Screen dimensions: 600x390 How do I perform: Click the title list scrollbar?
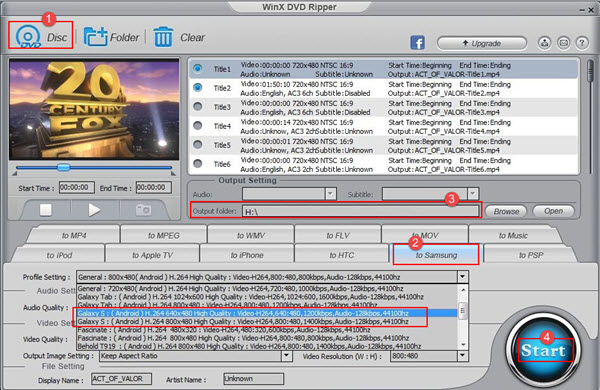coord(590,71)
